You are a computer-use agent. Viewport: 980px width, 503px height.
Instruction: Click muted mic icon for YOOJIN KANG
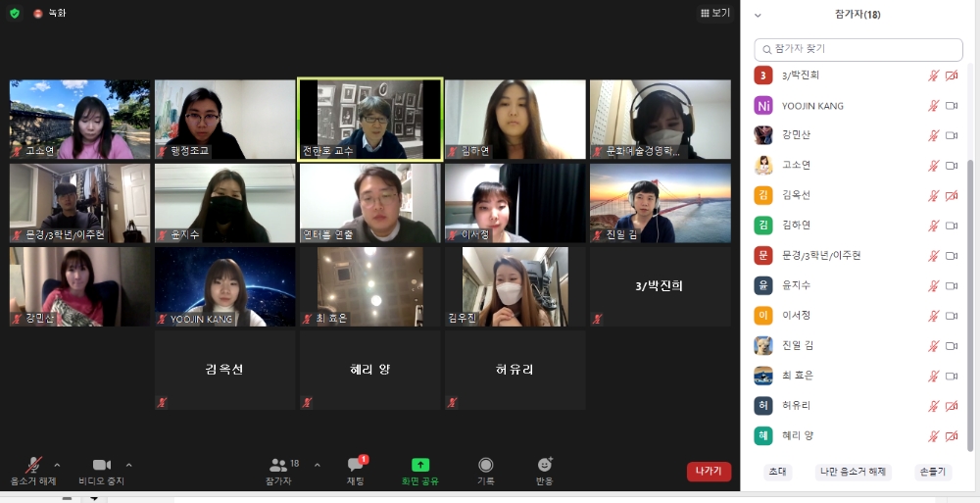point(933,106)
